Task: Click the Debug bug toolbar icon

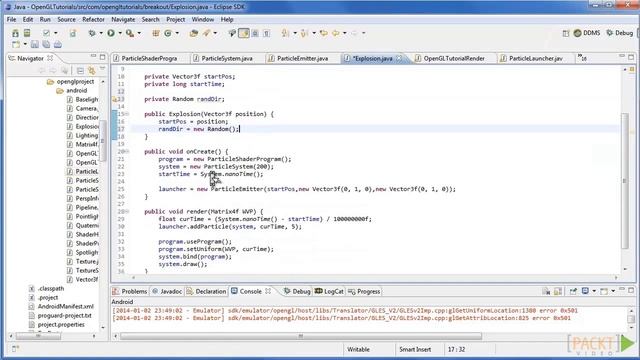Action: [92, 33]
